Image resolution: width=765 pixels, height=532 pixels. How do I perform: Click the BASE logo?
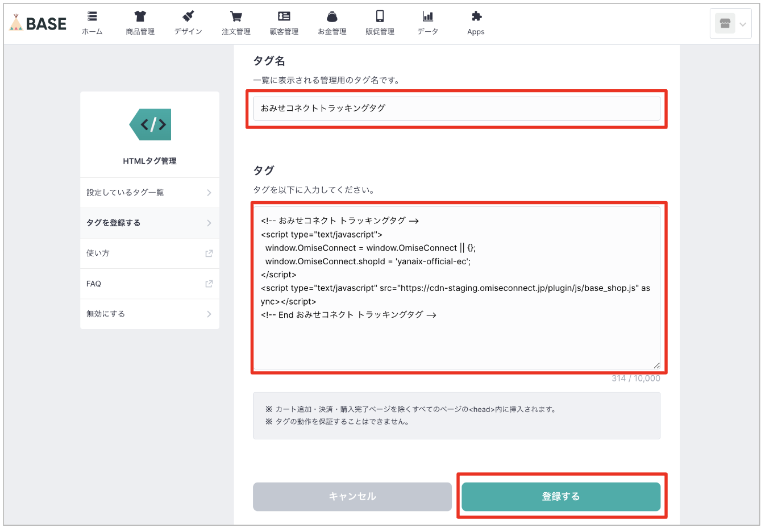pyautogui.click(x=38, y=23)
